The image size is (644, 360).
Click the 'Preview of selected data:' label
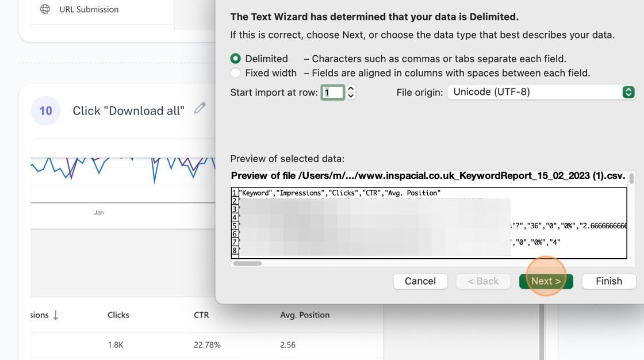(287, 159)
